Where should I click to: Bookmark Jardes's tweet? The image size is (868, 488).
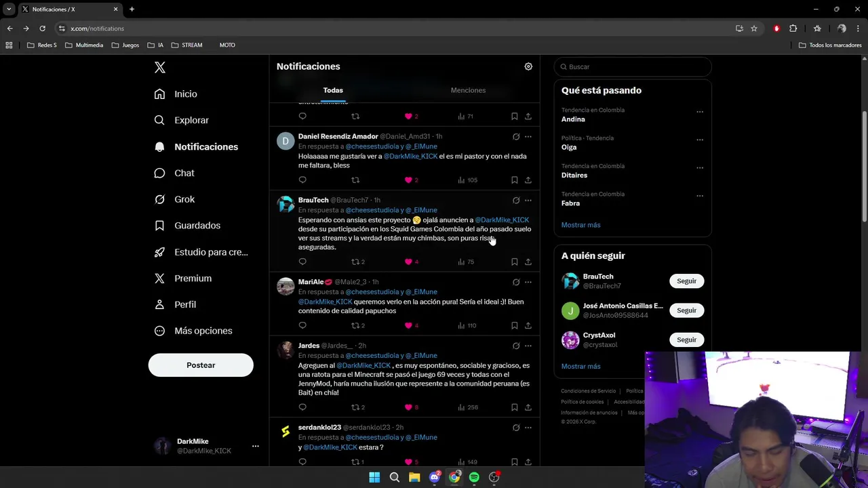[514, 407]
